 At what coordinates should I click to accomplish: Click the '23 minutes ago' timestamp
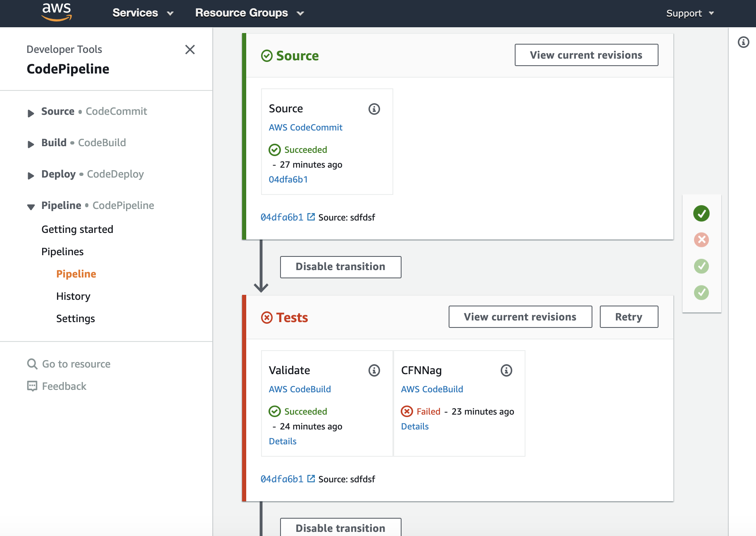coord(483,412)
